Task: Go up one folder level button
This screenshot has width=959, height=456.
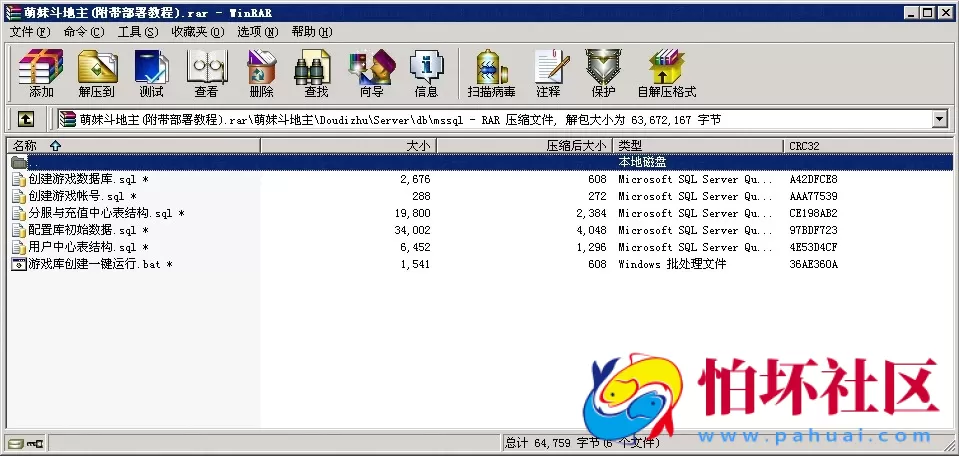Action: (x=26, y=119)
